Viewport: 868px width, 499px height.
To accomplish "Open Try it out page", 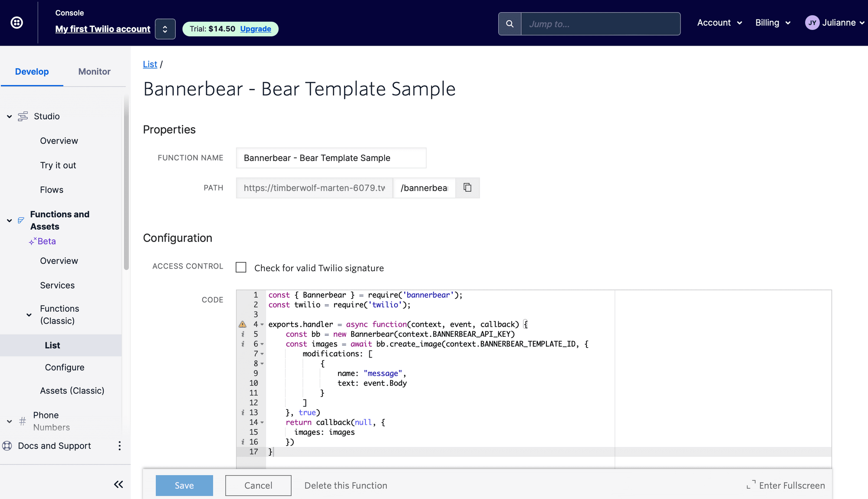I will [x=58, y=165].
